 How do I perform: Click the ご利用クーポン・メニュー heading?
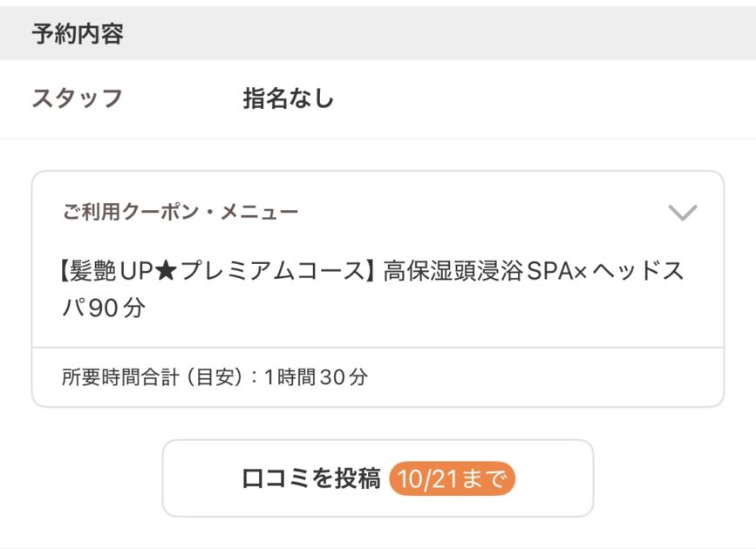[180, 212]
